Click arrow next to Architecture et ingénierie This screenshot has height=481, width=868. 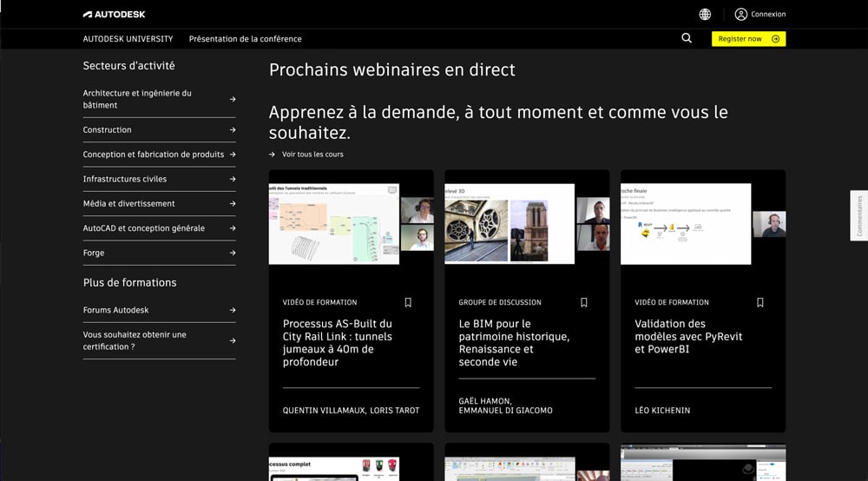pos(233,99)
